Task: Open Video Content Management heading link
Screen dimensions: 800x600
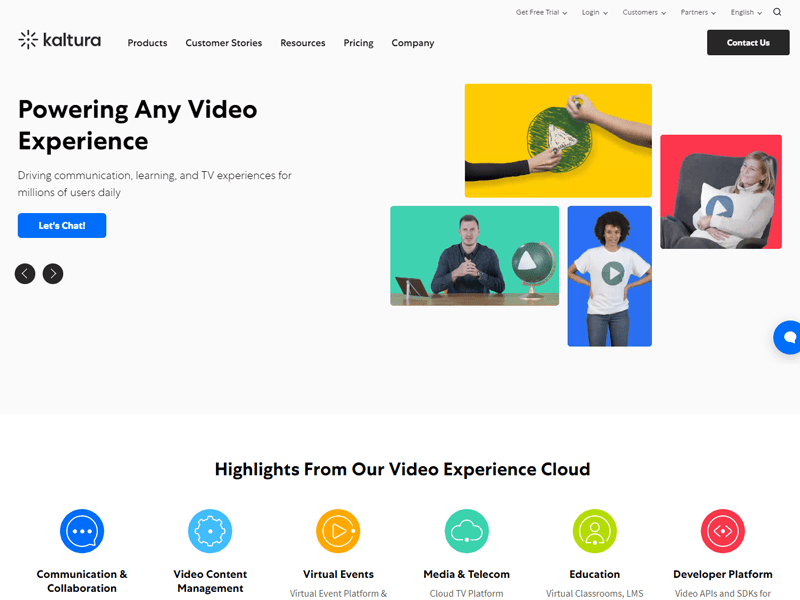Action: [x=210, y=581]
